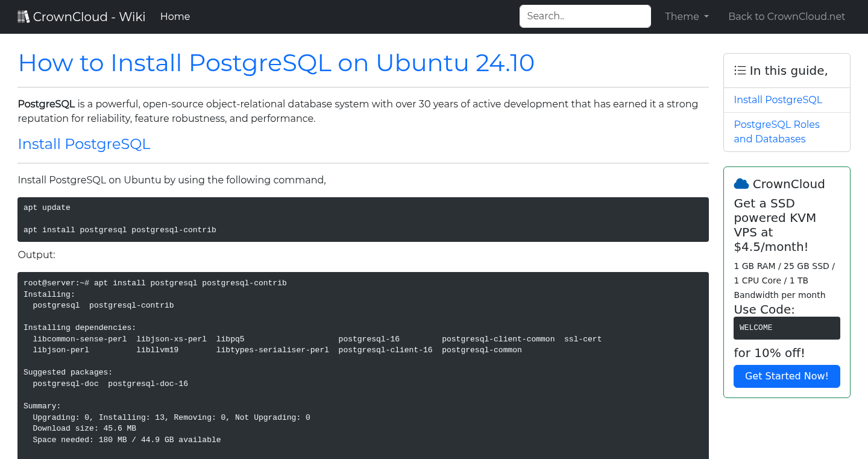Viewport: 868px width, 459px height.
Task: Open the Theme dropdown menu
Action: click(686, 16)
